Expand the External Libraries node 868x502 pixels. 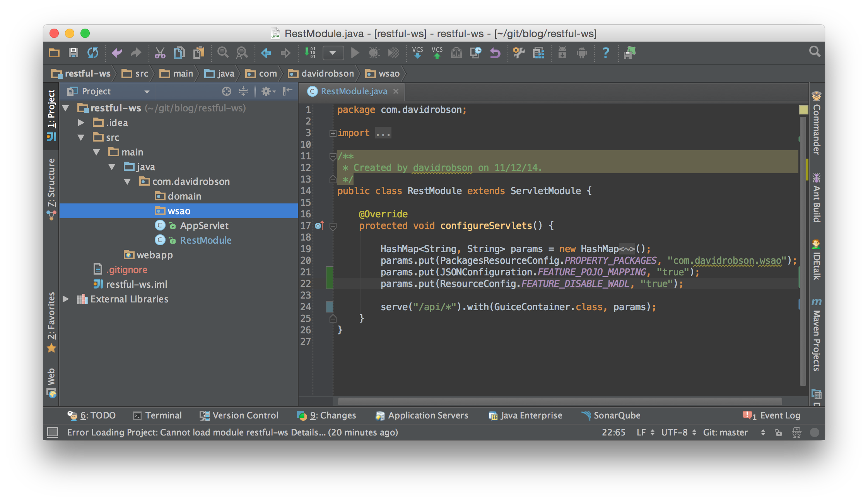pyautogui.click(x=66, y=299)
